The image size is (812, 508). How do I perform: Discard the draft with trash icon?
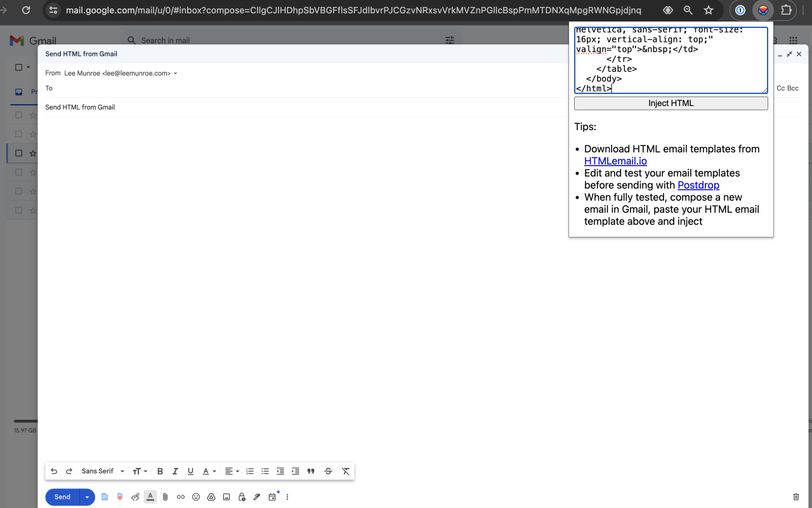coord(796,497)
